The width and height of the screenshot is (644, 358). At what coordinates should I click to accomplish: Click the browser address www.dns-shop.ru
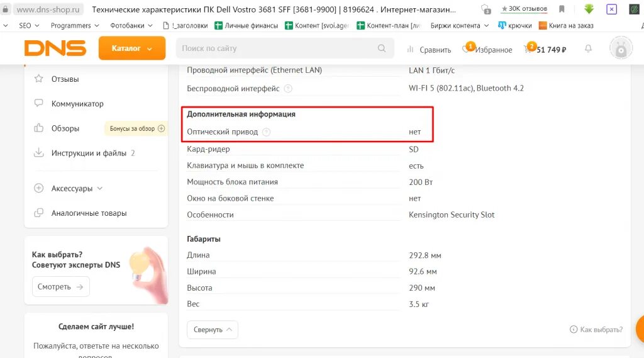pos(48,9)
